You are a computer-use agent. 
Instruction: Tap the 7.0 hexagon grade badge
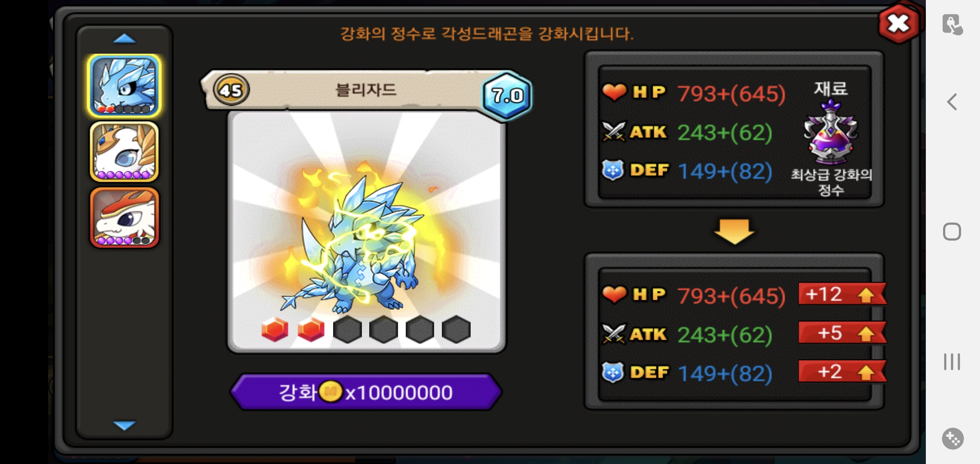pos(507,95)
